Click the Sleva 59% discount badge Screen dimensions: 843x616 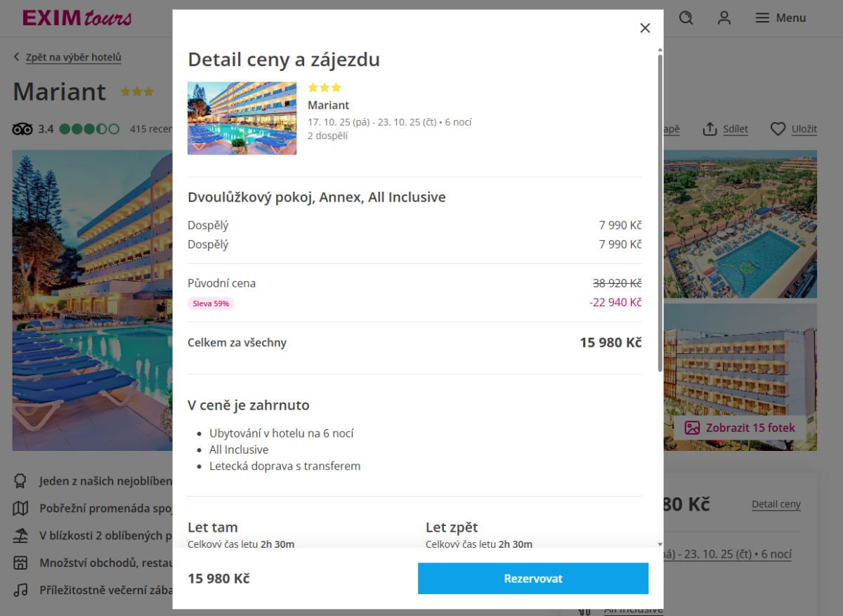pos(211,303)
